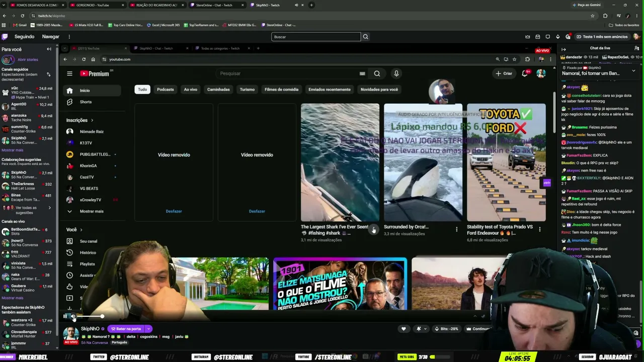
Task: Open the icon with the red notification dot
Action: pyautogui.click(x=568, y=37)
